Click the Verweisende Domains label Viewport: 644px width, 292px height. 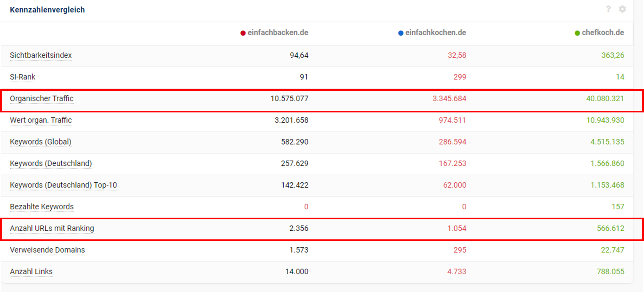(47, 250)
